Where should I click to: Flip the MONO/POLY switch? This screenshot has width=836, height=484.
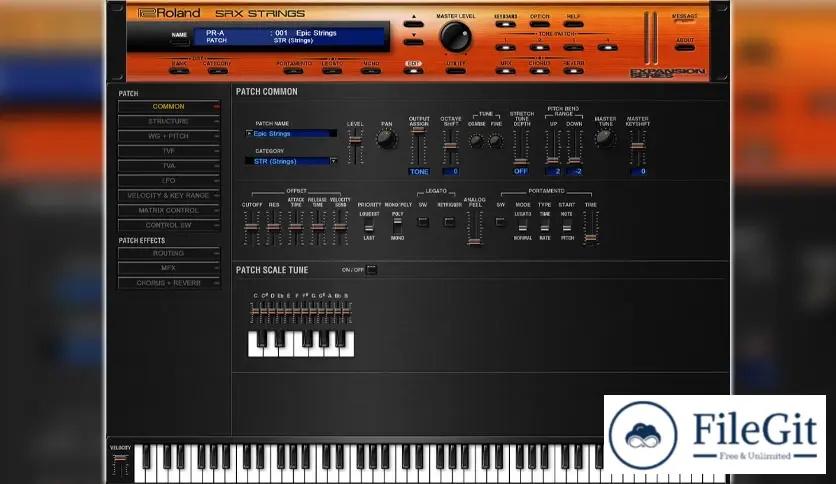click(x=397, y=225)
